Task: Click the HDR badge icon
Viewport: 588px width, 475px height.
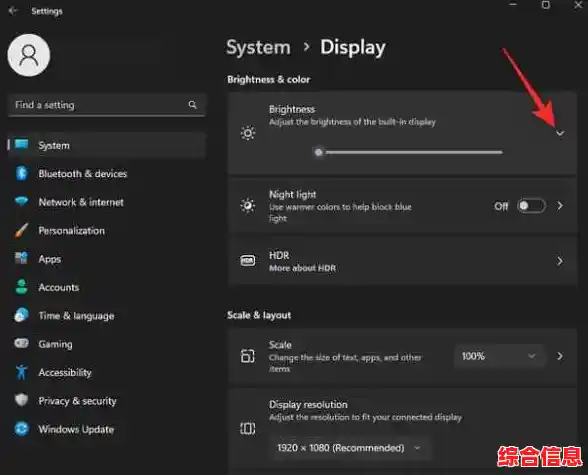Action: point(248,261)
